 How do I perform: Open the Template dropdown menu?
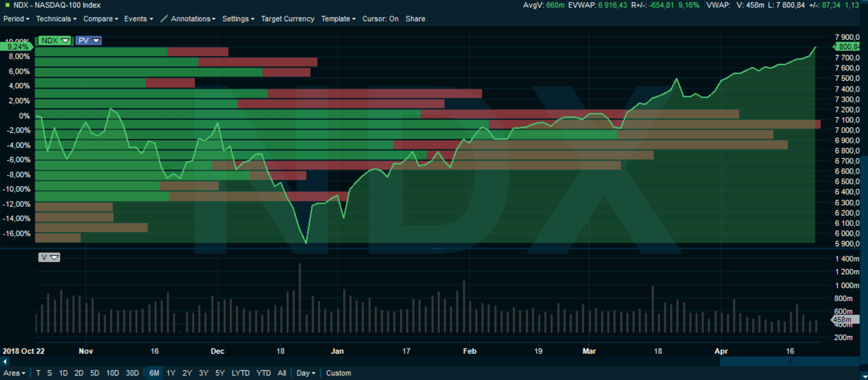coord(338,19)
